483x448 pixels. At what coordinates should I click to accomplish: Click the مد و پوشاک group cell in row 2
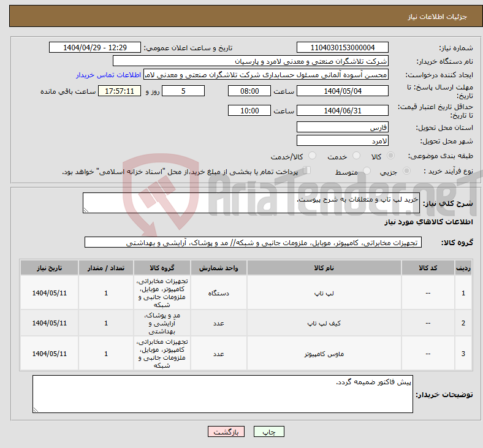[x=162, y=323]
